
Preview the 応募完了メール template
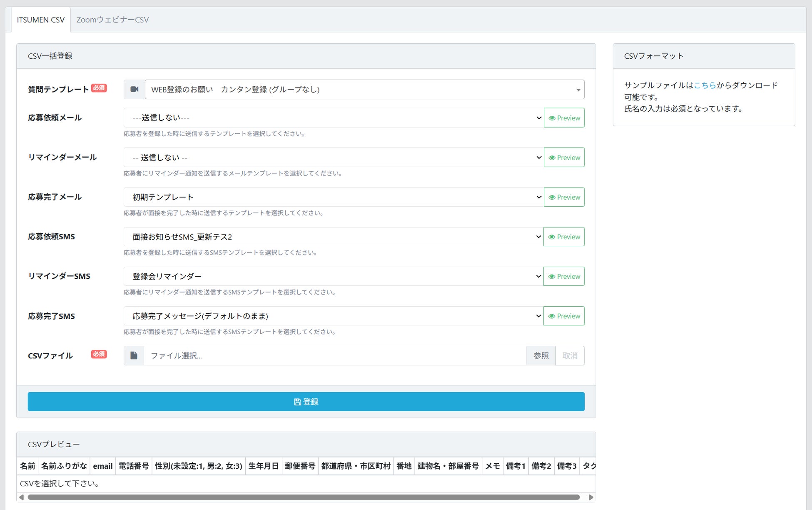pos(564,197)
